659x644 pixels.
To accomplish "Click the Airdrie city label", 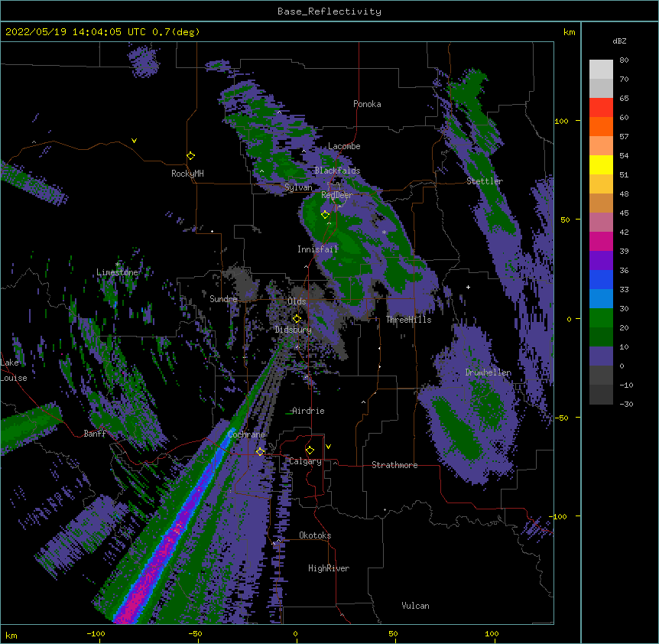I will (x=309, y=411).
